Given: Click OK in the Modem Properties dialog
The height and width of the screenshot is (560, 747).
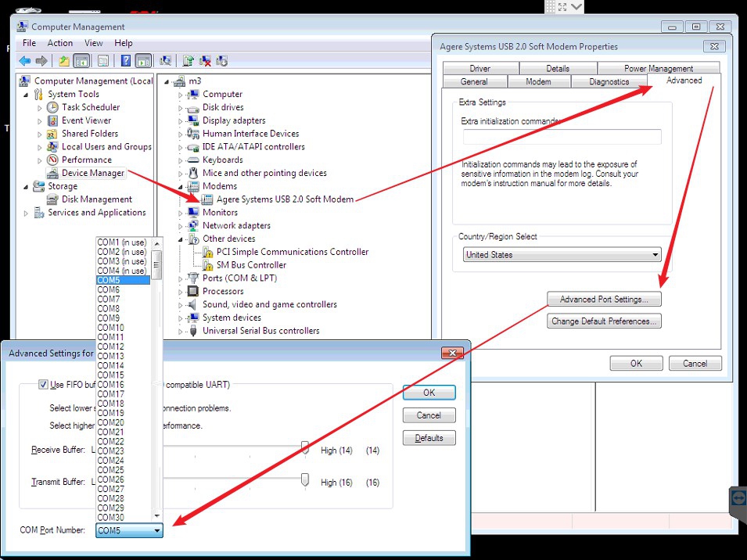Looking at the screenshot, I should [x=636, y=364].
